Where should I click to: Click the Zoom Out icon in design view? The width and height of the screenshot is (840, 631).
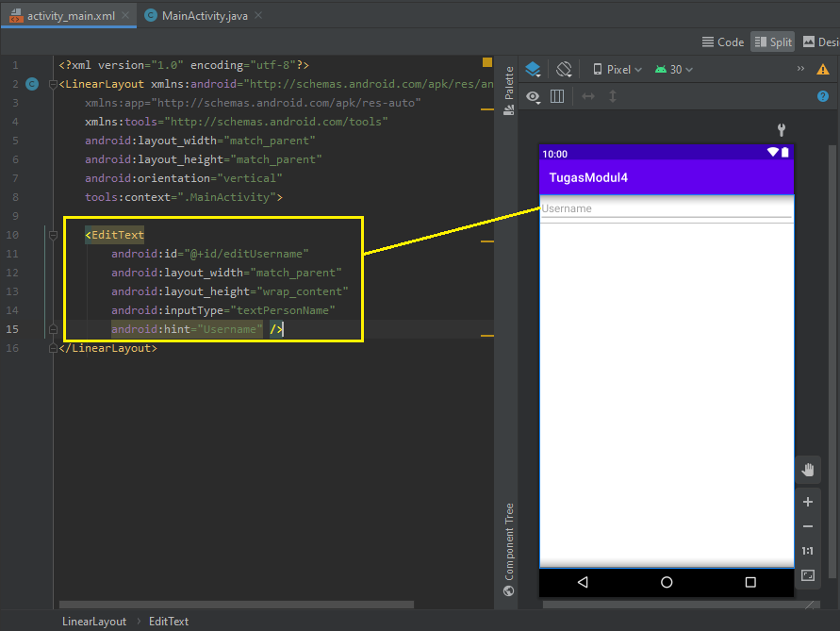(x=807, y=526)
